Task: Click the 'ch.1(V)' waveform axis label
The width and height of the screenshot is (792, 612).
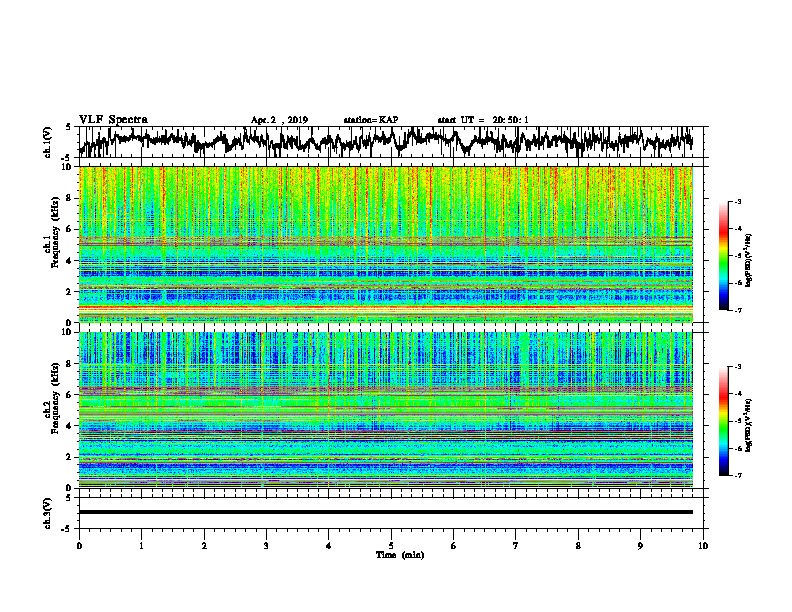Action: [48, 142]
